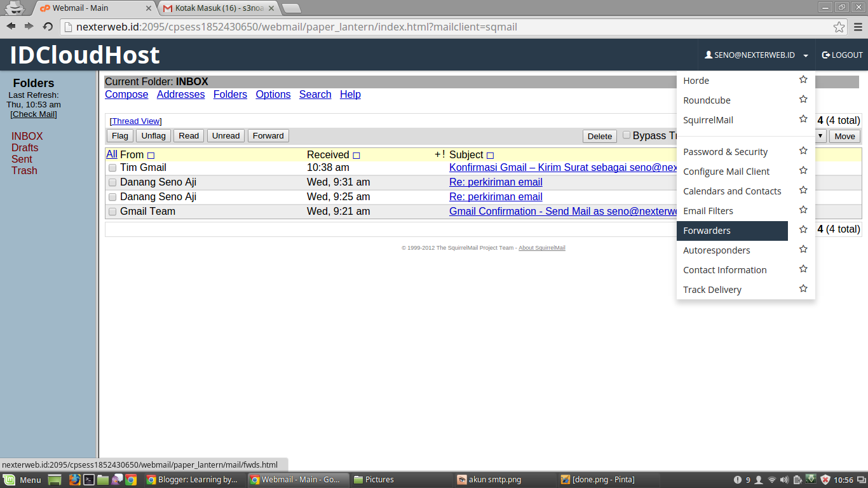Open the Compose link

pos(126,94)
